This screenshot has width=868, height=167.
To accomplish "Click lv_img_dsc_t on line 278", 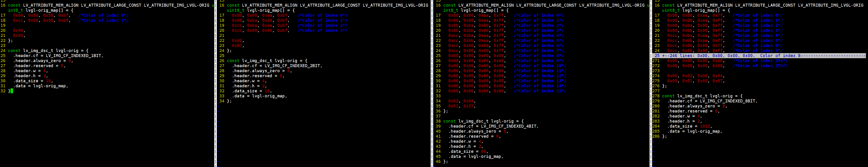I will click(692, 96).
